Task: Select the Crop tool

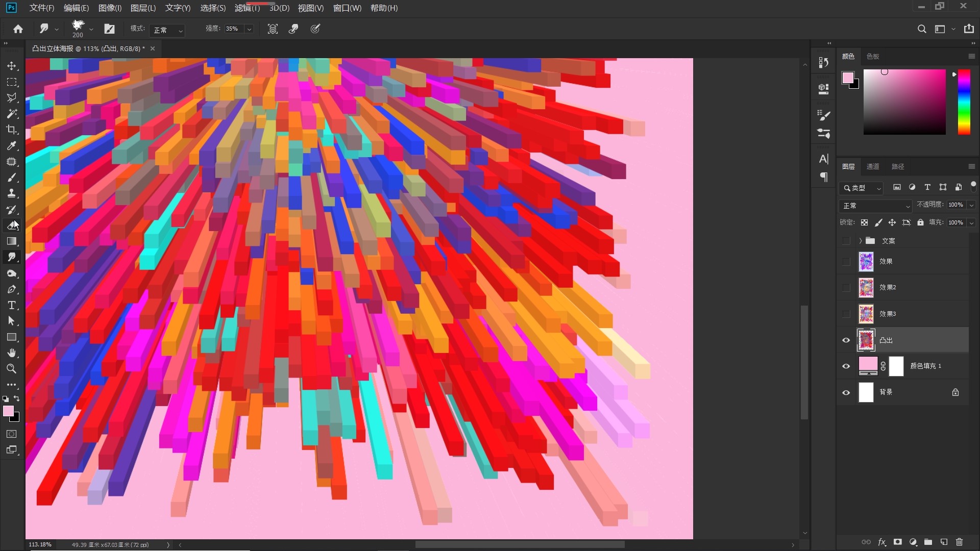Action: (12, 130)
